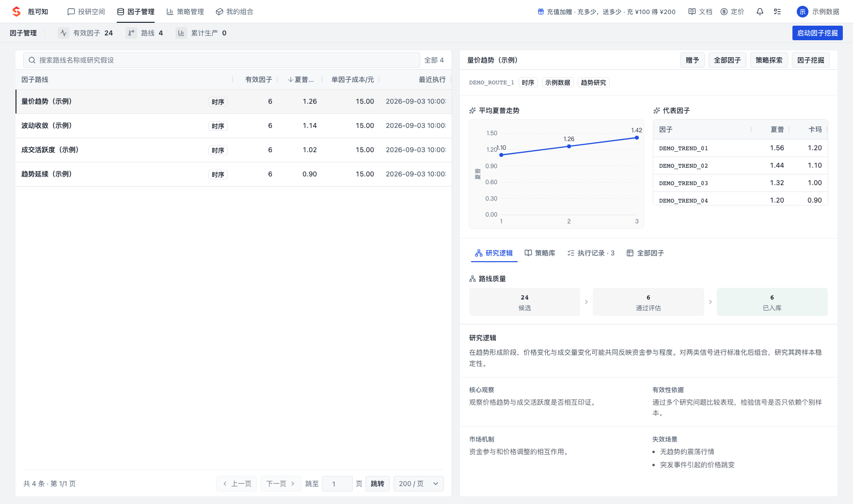Click the DEMO_TREND_03 factor row
The width and height of the screenshot is (853, 504).
(741, 183)
